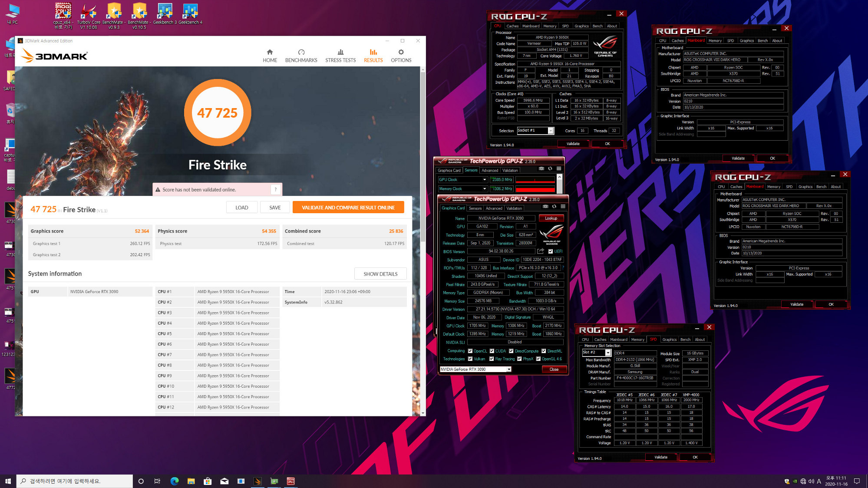Open File Explorer from the taskbar
Screen dimensions: 868x488
191,481
